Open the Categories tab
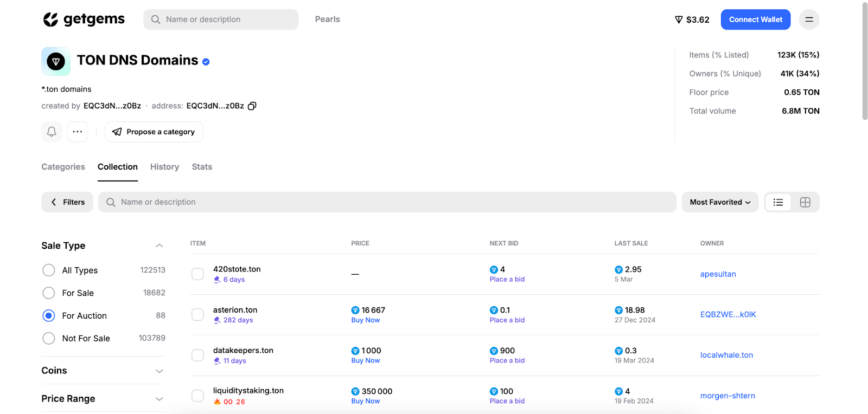Image resolution: width=868 pixels, height=414 pixels. pyautogui.click(x=63, y=167)
